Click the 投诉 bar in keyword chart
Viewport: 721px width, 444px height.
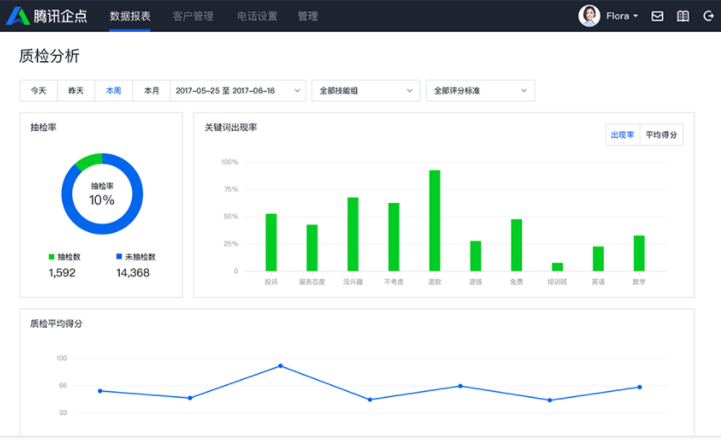[271, 242]
